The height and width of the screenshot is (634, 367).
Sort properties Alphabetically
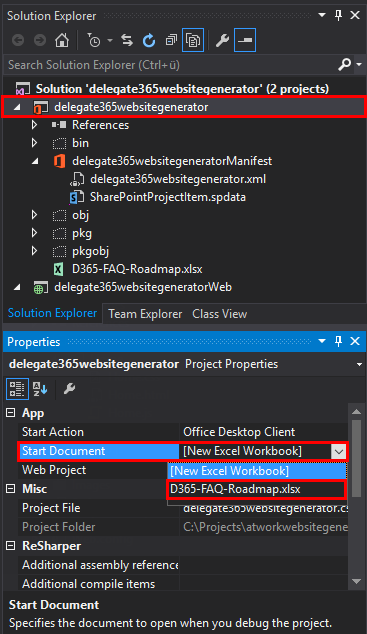[40, 389]
